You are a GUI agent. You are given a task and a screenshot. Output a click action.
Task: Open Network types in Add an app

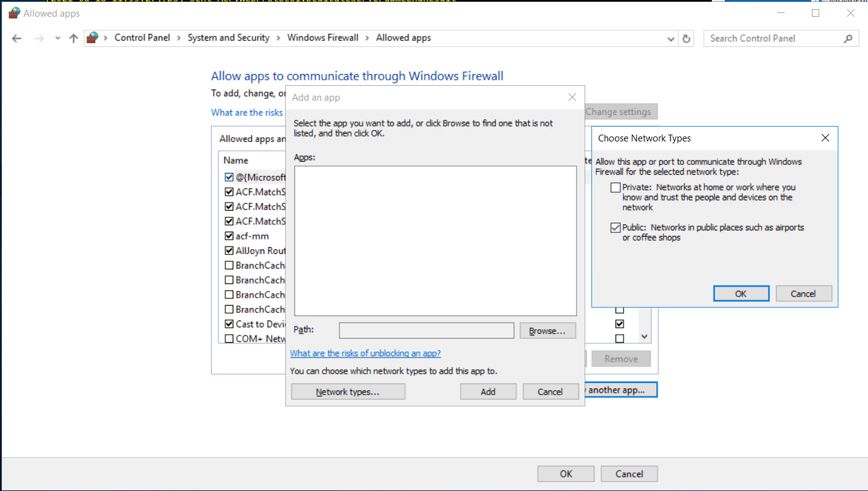(x=348, y=392)
